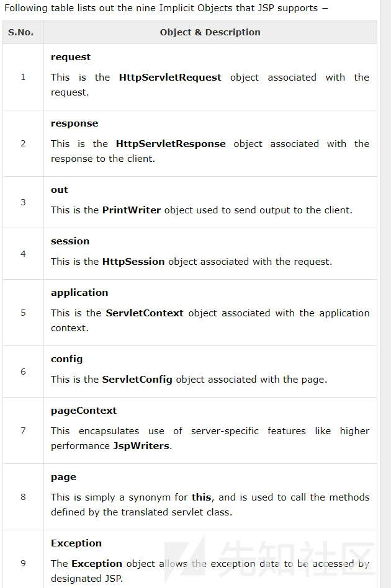Click the S.No. column header
This screenshot has width=391, height=588.
pyautogui.click(x=21, y=32)
